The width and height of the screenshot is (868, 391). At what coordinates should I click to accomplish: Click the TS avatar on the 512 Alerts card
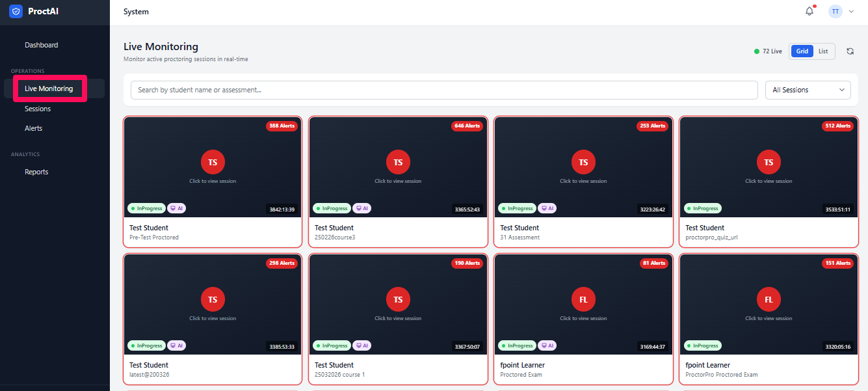coord(769,162)
